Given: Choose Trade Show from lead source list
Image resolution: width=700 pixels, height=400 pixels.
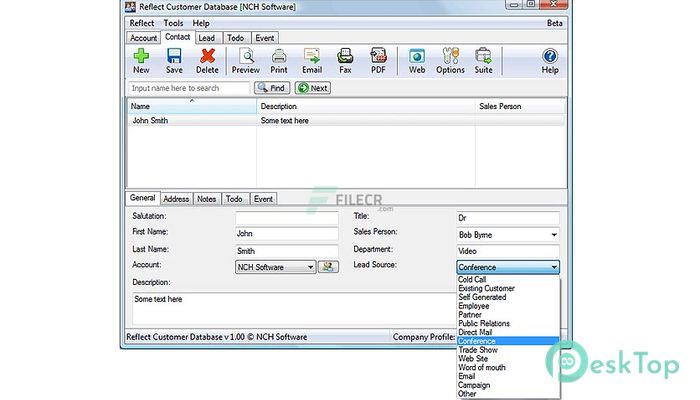Looking at the screenshot, I should coord(508,350).
